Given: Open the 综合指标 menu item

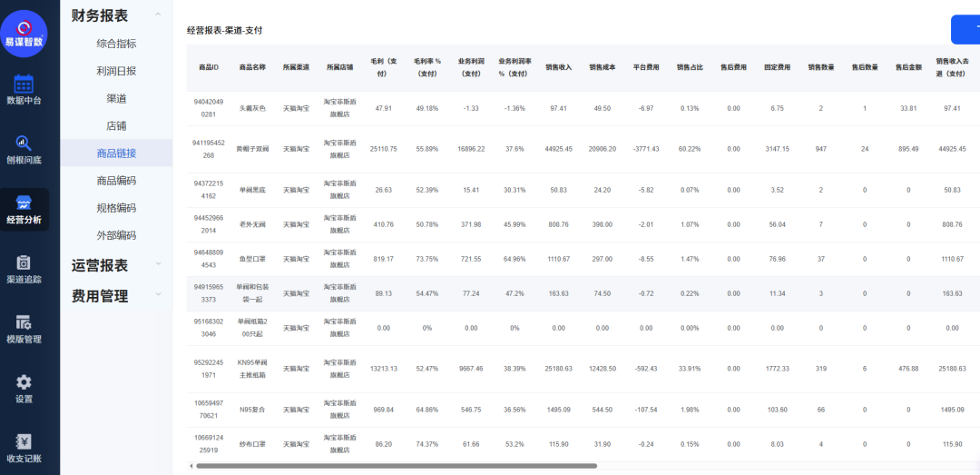Looking at the screenshot, I should [116, 44].
